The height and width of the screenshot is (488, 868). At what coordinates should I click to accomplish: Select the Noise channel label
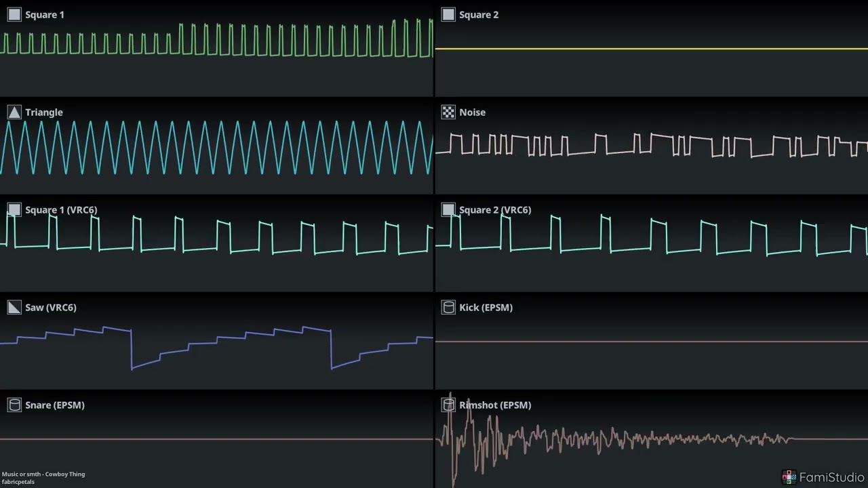point(473,113)
